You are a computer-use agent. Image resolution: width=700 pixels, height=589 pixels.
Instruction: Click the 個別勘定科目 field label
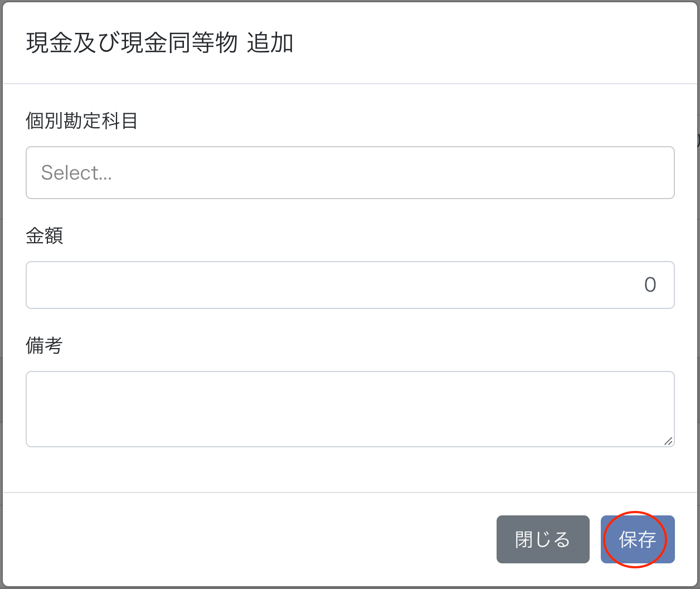[82, 120]
